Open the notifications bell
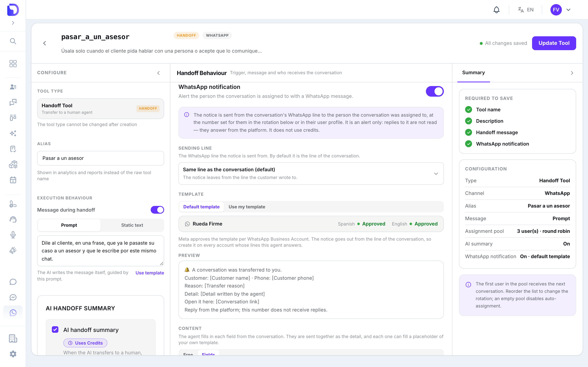This screenshot has height=367, width=588. point(496,10)
